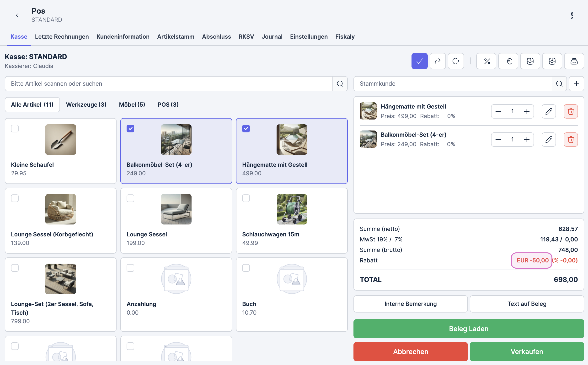
Task: Filter articles by Möbel (5) category
Action: point(132,104)
